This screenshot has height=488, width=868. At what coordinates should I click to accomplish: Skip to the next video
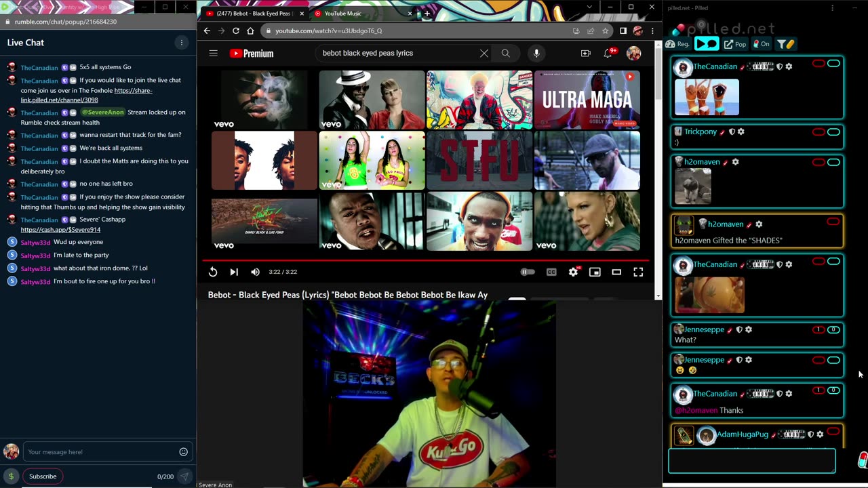[234, 272]
